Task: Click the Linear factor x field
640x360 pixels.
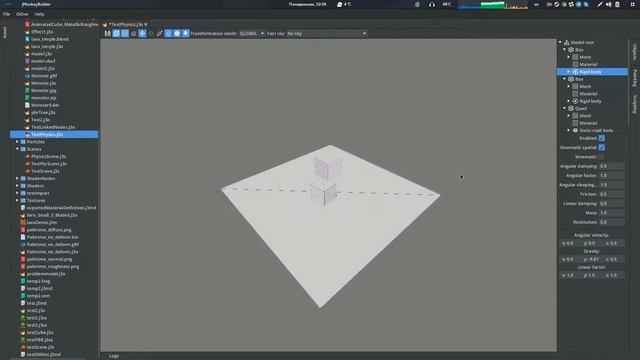Action: (569, 275)
